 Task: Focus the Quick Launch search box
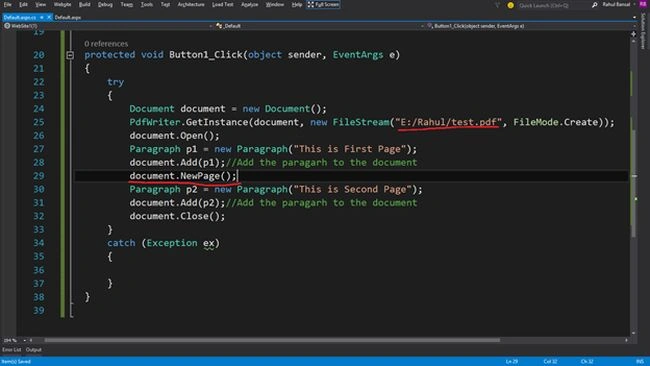[553, 5]
